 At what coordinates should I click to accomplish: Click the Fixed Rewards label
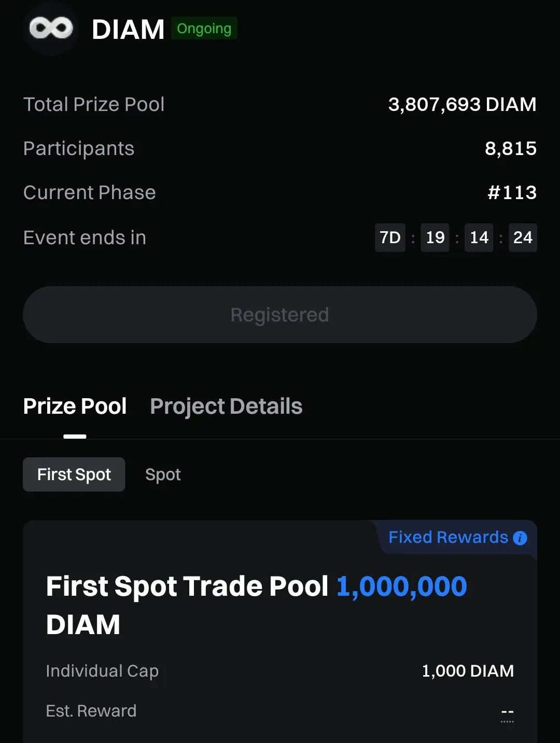[x=448, y=537]
